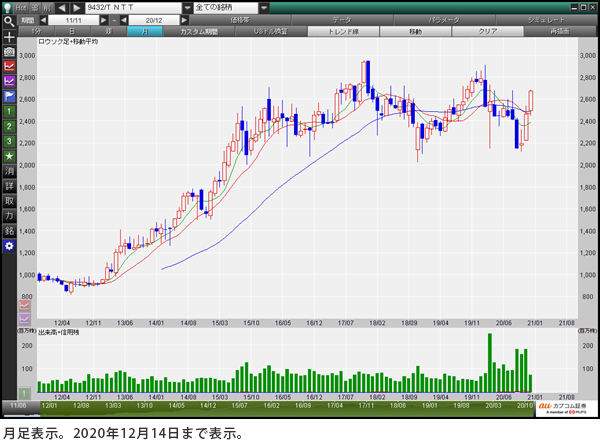This screenshot has width=600, height=440.
Task: Step end date 20/12 forward
Action: pyautogui.click(x=184, y=20)
